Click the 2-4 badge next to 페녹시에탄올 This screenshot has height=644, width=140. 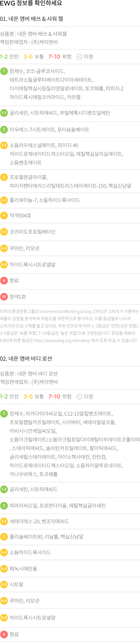(x=4, y=568)
